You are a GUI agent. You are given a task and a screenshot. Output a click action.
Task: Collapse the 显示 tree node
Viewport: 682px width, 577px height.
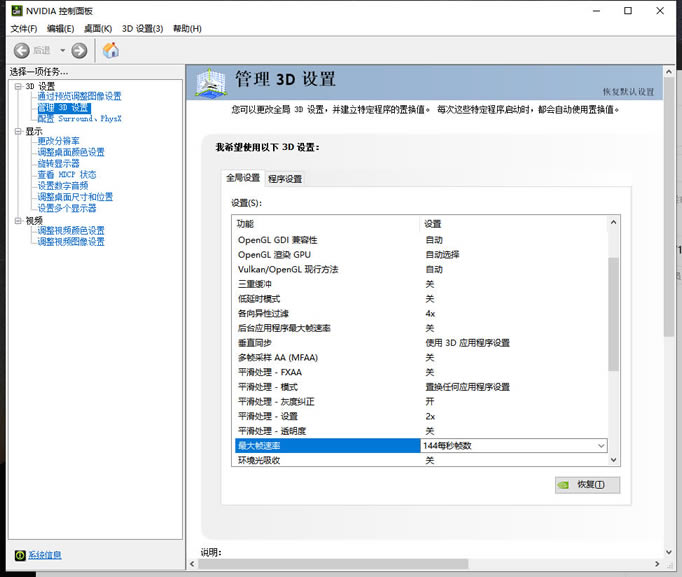point(17,130)
